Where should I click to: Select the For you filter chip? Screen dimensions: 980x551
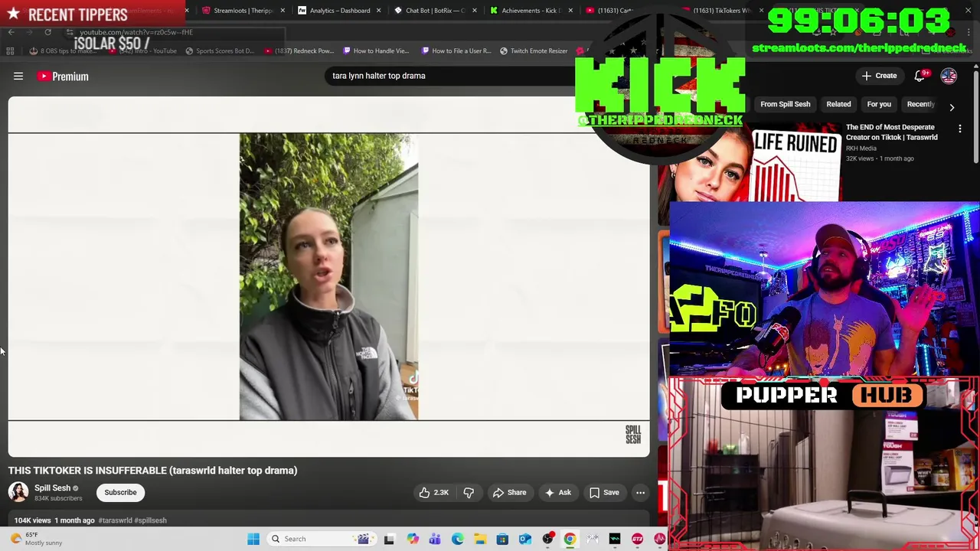(x=879, y=104)
